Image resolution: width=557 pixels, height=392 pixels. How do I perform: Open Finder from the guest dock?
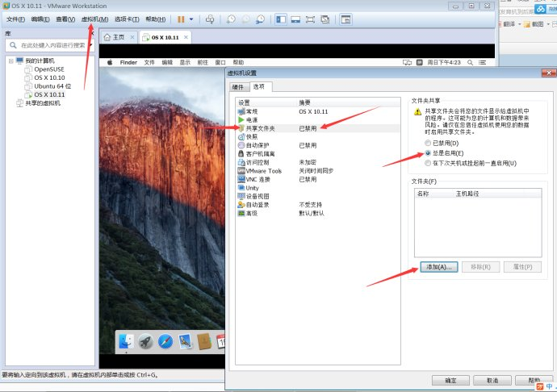pos(126,341)
